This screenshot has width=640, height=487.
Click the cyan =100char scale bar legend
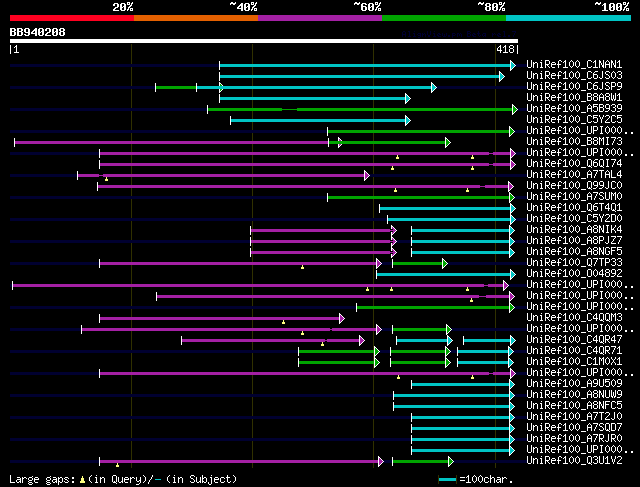(x=447, y=480)
